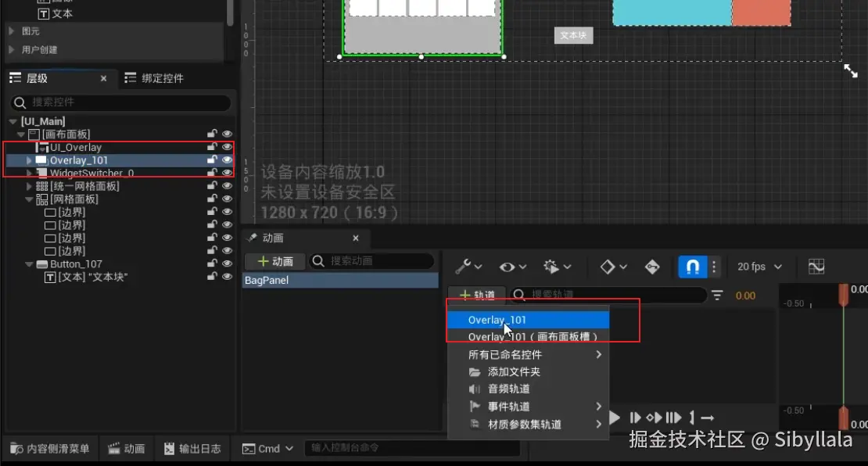
Task: Toggle visibility of WidgetSwitcher_0
Action: 227,173
